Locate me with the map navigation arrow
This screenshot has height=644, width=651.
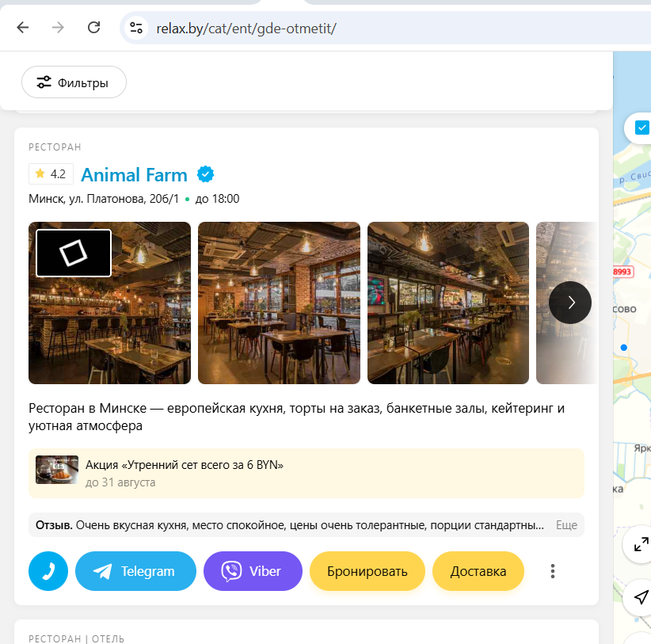(641, 597)
